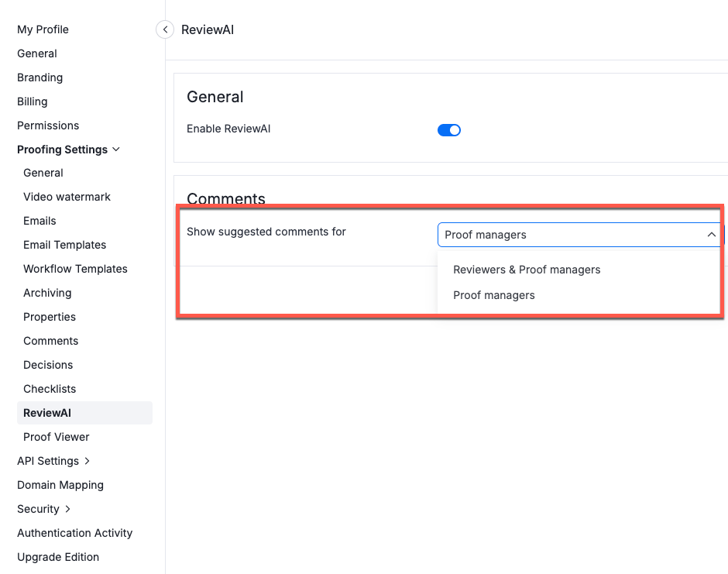Select Reviewers & Proof managers option
This screenshot has height=574, width=728.
pyautogui.click(x=527, y=270)
